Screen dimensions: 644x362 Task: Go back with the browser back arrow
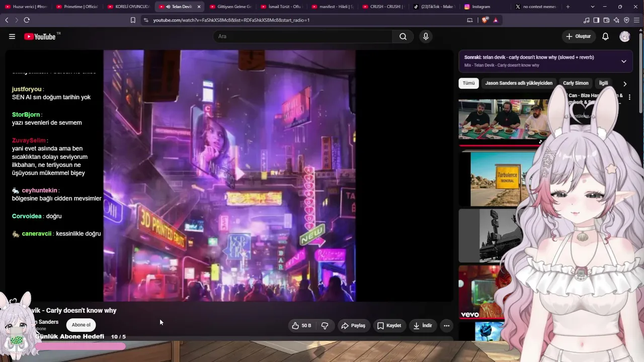[7, 20]
